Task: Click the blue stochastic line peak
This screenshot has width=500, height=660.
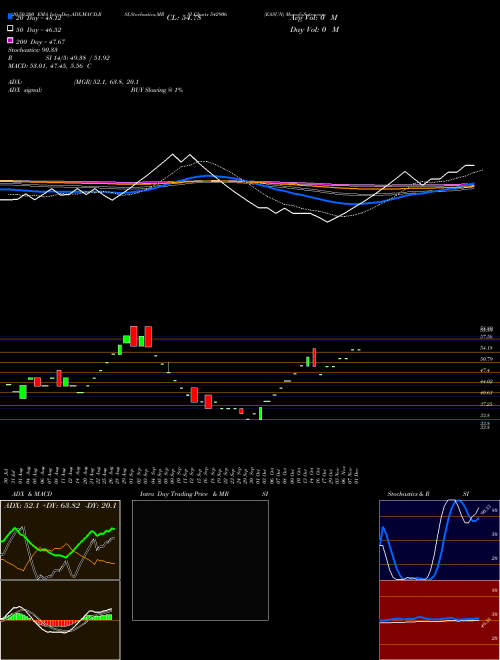Action: coord(456,502)
